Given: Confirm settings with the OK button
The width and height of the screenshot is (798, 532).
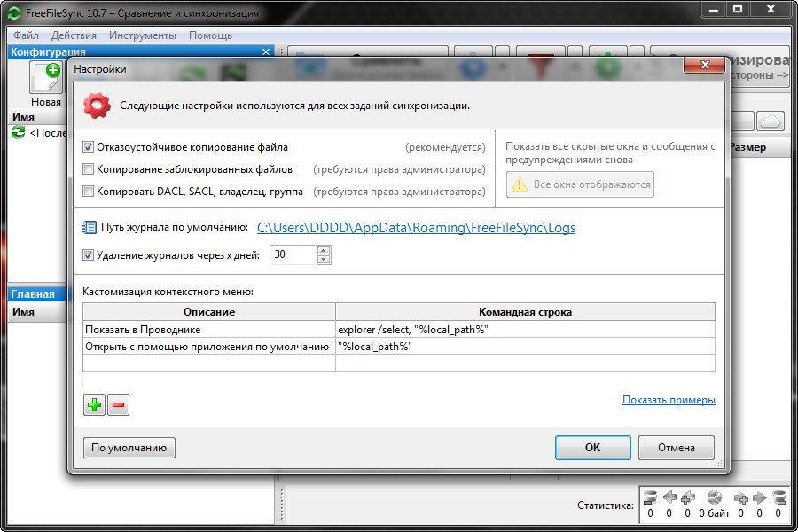Looking at the screenshot, I should [x=593, y=448].
